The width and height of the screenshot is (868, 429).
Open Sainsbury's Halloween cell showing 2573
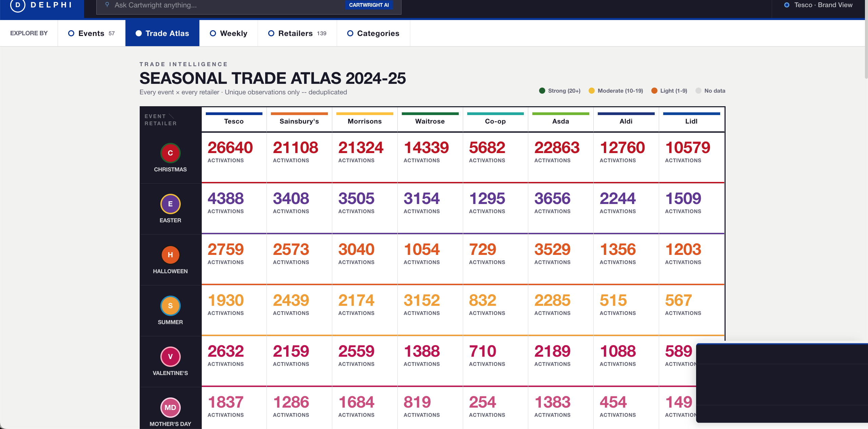tap(299, 259)
